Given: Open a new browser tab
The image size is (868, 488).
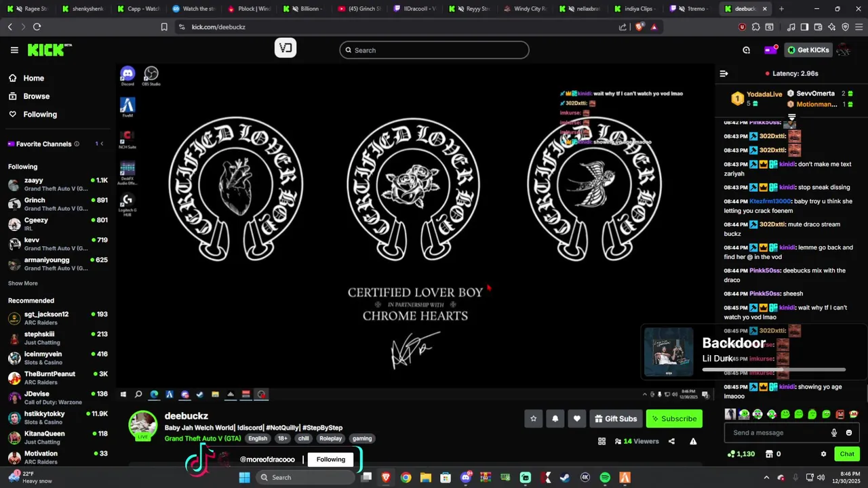Looking at the screenshot, I should 781,9.
